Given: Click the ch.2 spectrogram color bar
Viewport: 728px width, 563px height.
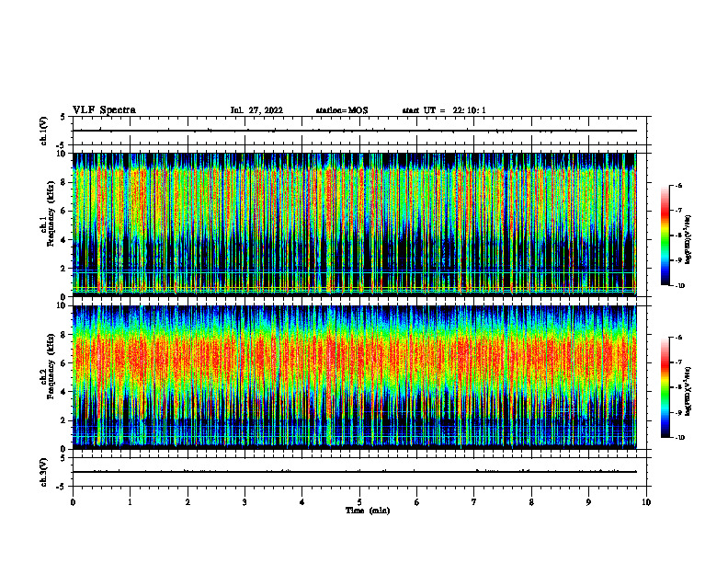Looking at the screenshot, I should [x=665, y=387].
